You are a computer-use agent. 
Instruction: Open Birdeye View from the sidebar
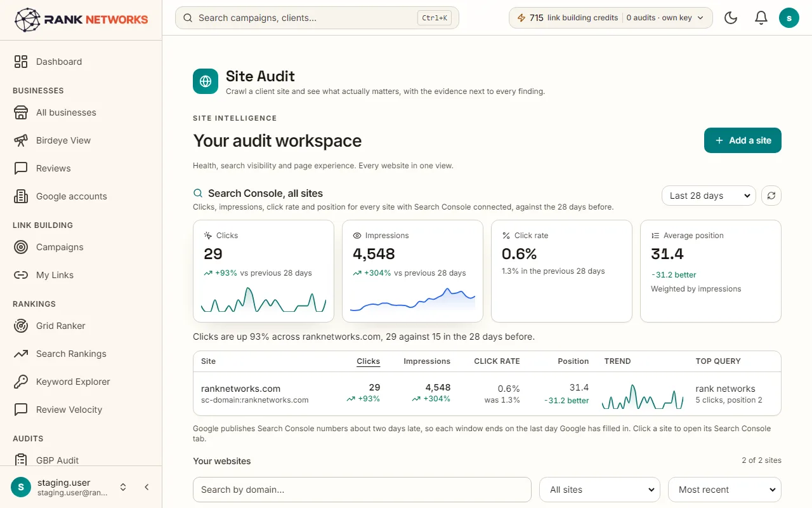[x=63, y=140]
